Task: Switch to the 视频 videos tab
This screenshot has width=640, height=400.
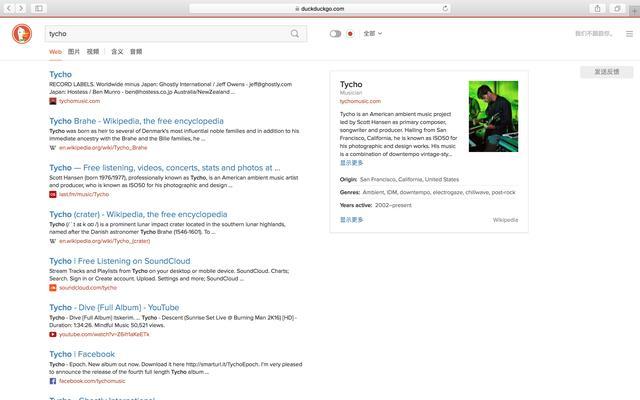Action: click(x=93, y=51)
